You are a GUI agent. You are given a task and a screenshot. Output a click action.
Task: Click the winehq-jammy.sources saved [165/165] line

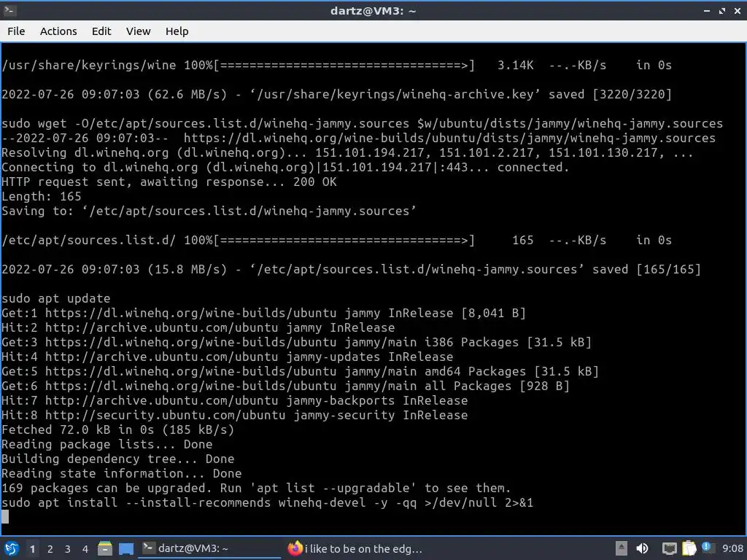pyautogui.click(x=351, y=270)
